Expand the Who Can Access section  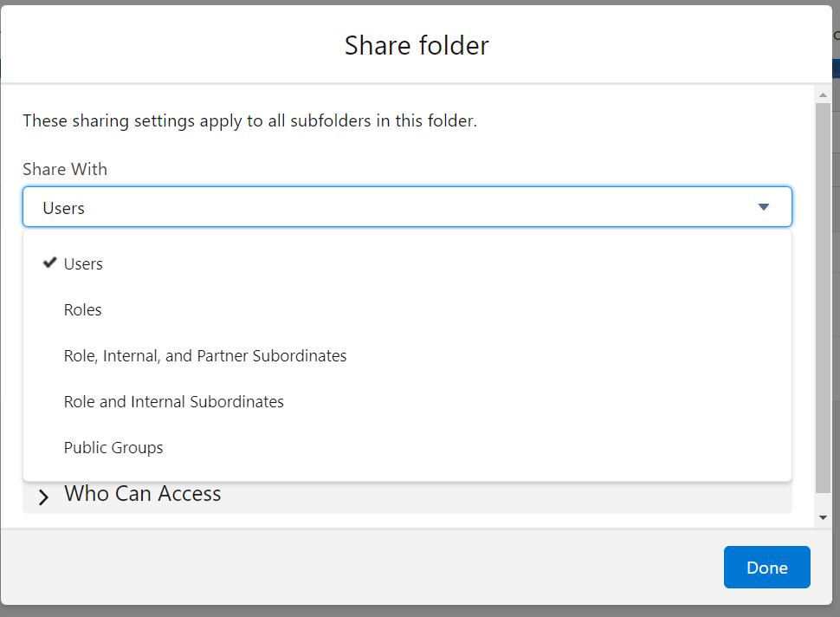tap(143, 495)
